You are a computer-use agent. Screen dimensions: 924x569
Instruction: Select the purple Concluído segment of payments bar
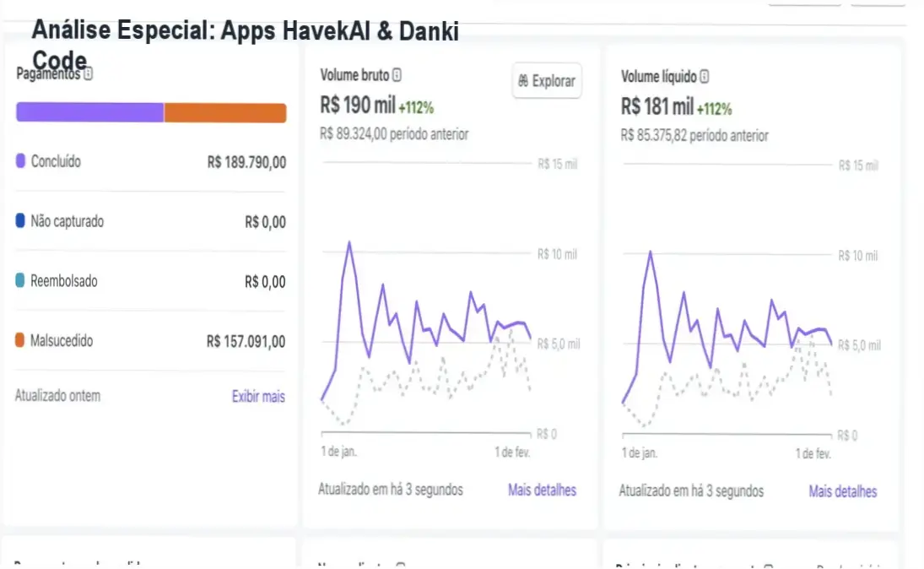pyautogui.click(x=90, y=112)
